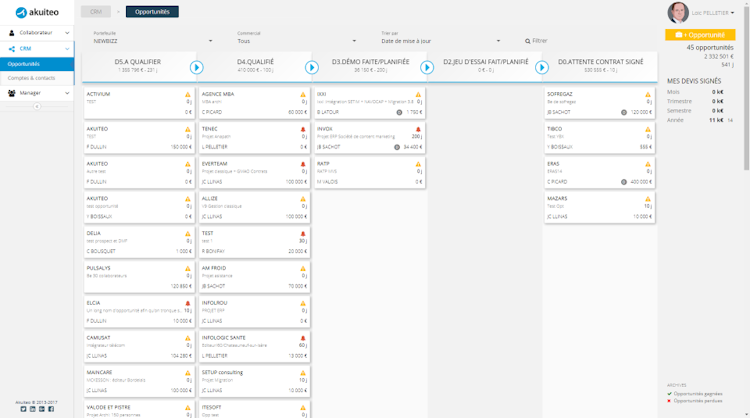Click the warning triangle on SOFREGAZ card
Image resolution: width=750 pixels, height=418 pixels.
(648, 95)
